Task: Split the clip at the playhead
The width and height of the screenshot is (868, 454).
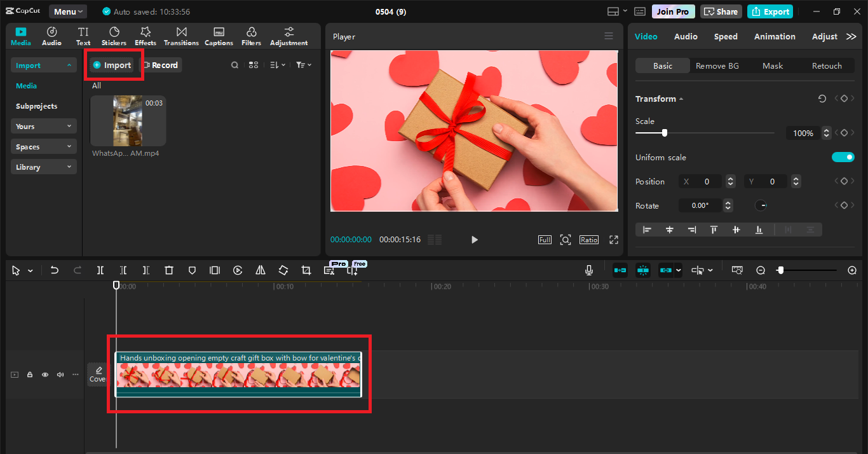Action: tap(100, 270)
